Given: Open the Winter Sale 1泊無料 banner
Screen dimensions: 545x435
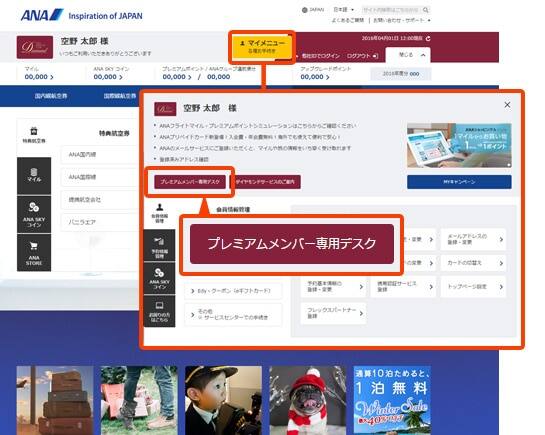Looking at the screenshot, I should click(392, 400).
